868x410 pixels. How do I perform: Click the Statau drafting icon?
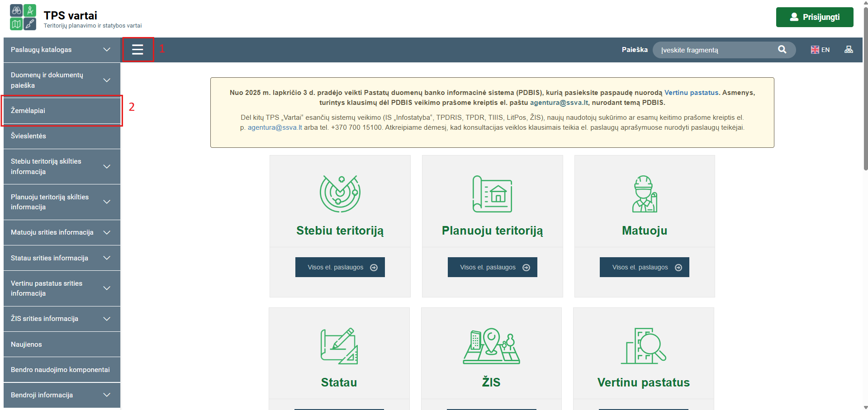pos(339,346)
